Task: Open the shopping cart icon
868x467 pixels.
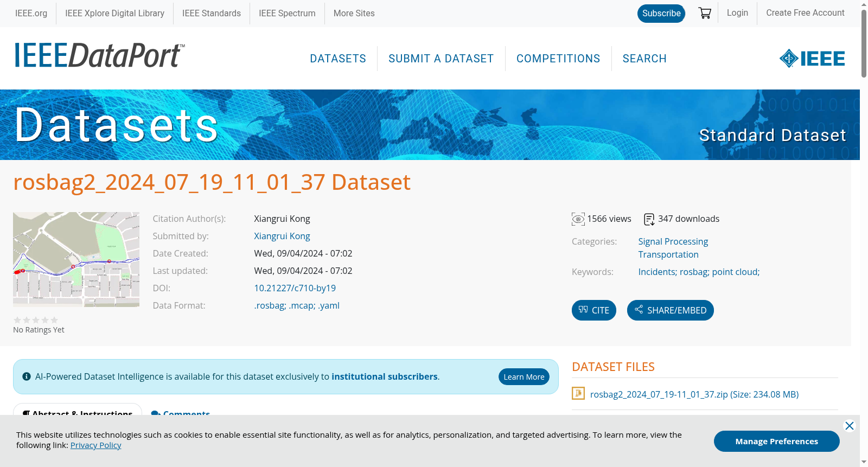Action: (x=705, y=13)
